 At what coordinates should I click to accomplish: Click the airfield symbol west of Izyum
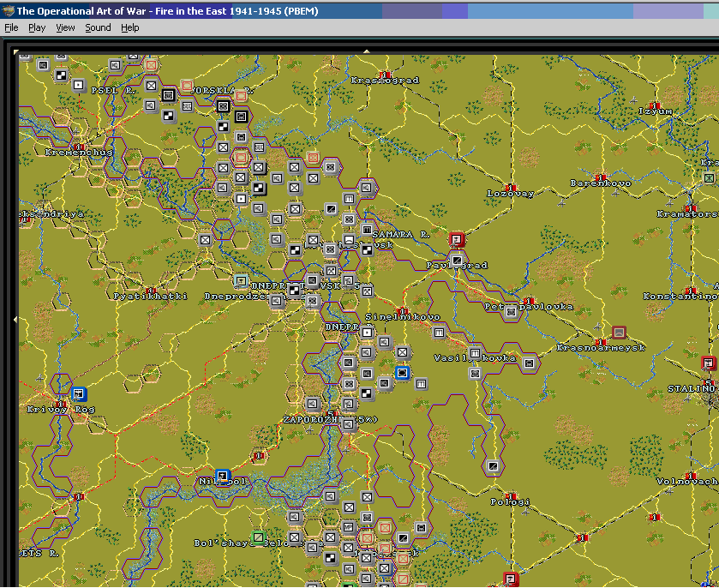(633, 99)
